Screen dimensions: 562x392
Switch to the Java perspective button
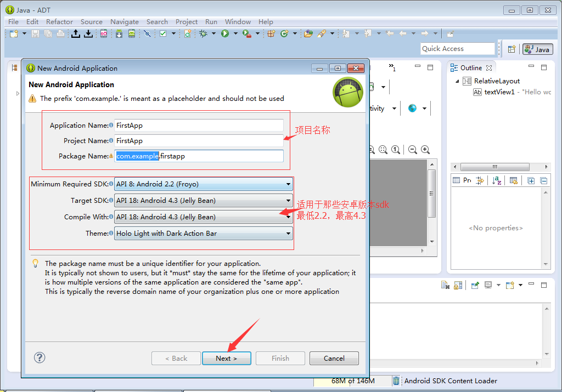[x=538, y=49]
